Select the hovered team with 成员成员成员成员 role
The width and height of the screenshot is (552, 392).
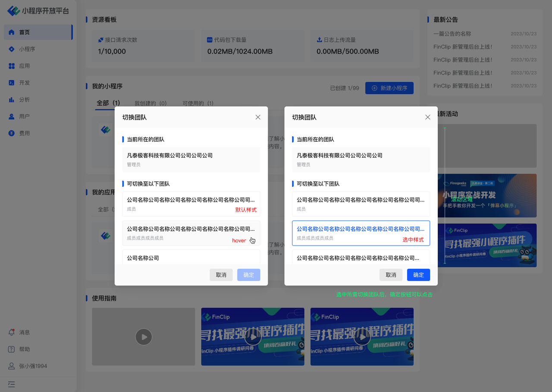tap(191, 233)
